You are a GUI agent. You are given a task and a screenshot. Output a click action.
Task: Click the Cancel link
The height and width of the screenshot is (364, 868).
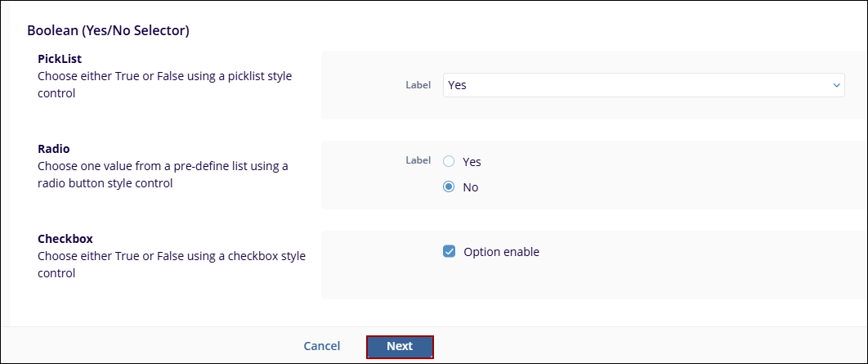click(321, 346)
